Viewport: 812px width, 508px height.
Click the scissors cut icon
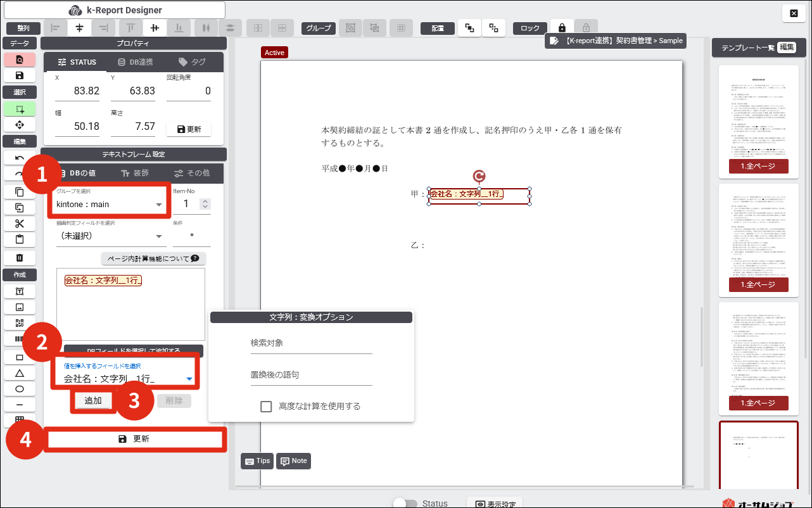[x=20, y=224]
